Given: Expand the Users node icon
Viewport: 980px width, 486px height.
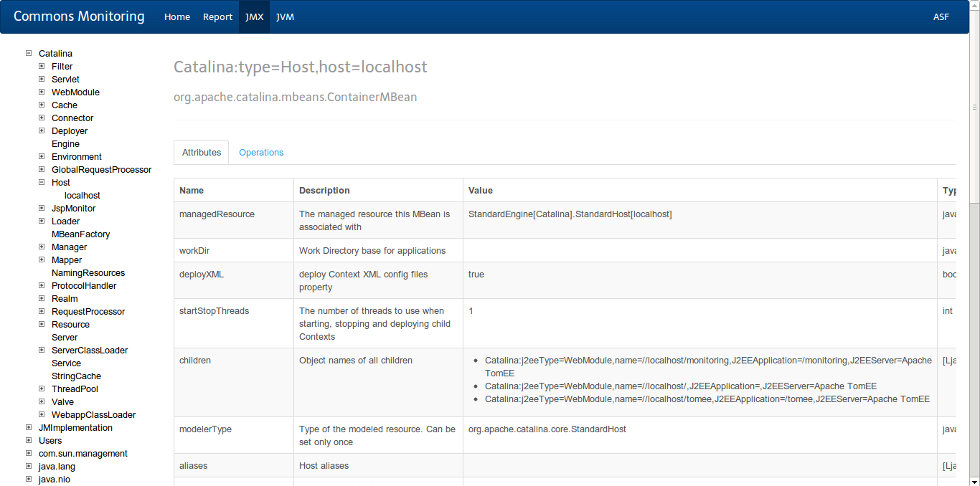Looking at the screenshot, I should (x=29, y=440).
